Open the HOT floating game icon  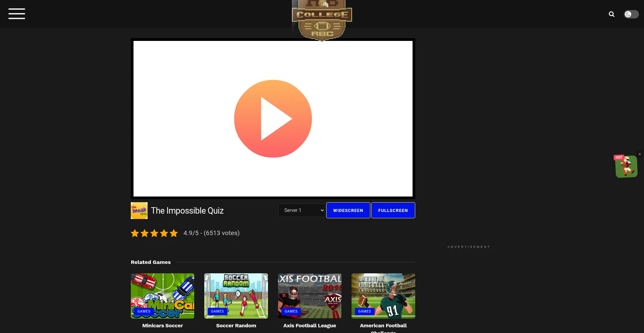pyautogui.click(x=626, y=166)
